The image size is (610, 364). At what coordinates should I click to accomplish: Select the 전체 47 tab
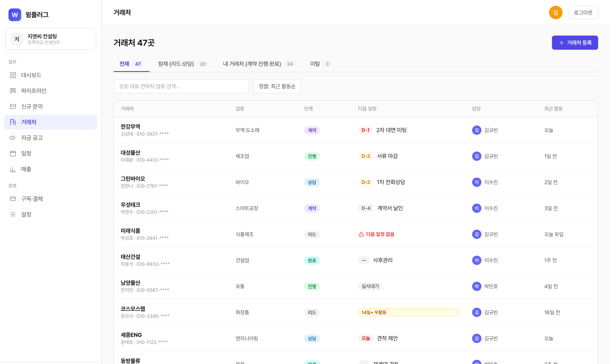131,64
